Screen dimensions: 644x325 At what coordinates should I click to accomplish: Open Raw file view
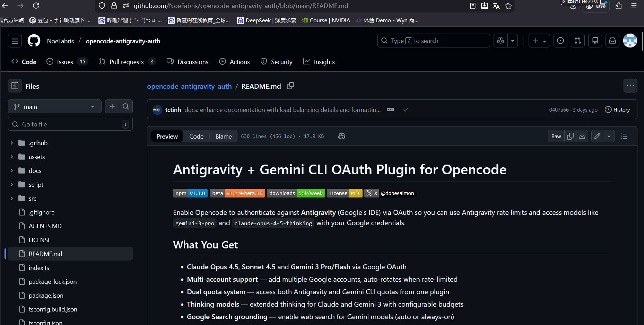point(556,136)
